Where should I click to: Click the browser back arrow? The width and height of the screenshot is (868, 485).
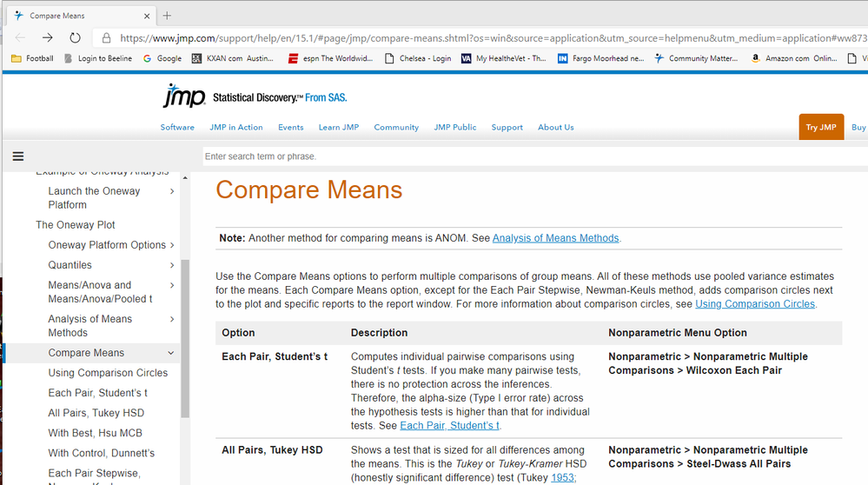[21, 37]
